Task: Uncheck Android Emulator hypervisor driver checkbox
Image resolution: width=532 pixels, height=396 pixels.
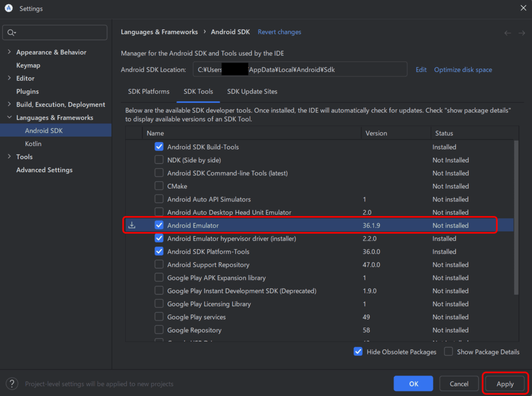Action: click(x=159, y=238)
